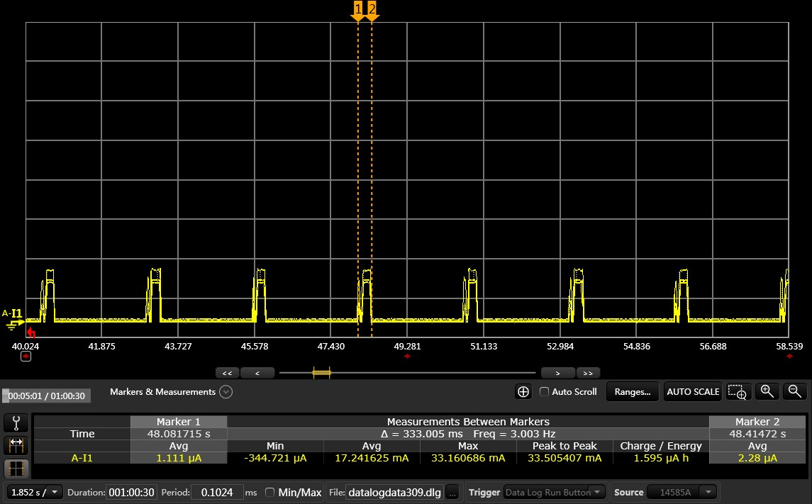
Task: Click the 00:05:01 / 01:00:30 time indicator
Action: point(47,396)
